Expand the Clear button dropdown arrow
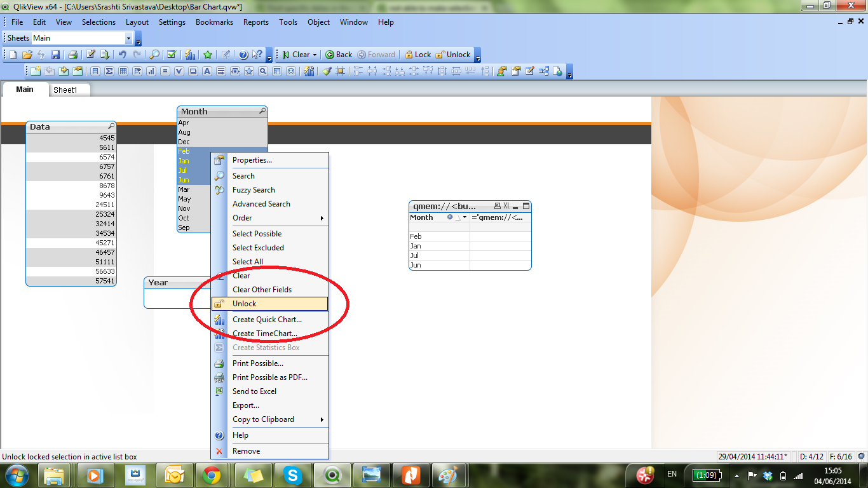Screen dimensions: 868x488 (314, 55)
